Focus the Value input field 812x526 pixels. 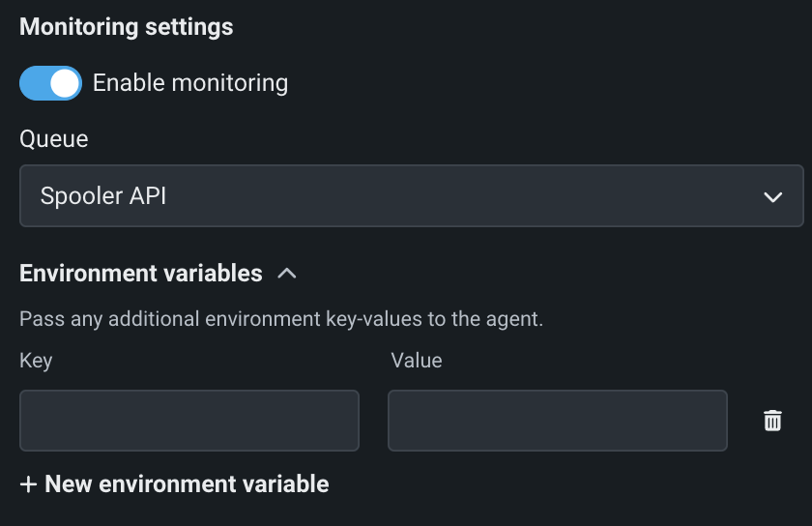pyautogui.click(x=557, y=421)
